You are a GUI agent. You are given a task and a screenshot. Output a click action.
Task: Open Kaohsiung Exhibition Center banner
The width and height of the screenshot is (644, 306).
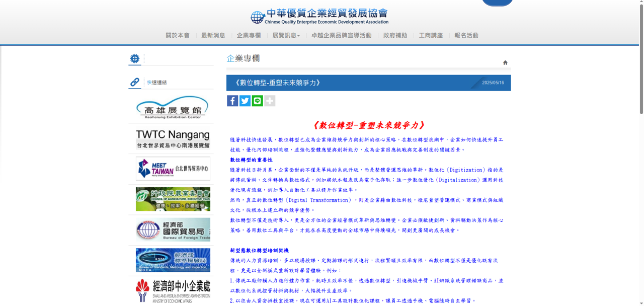coord(173,108)
